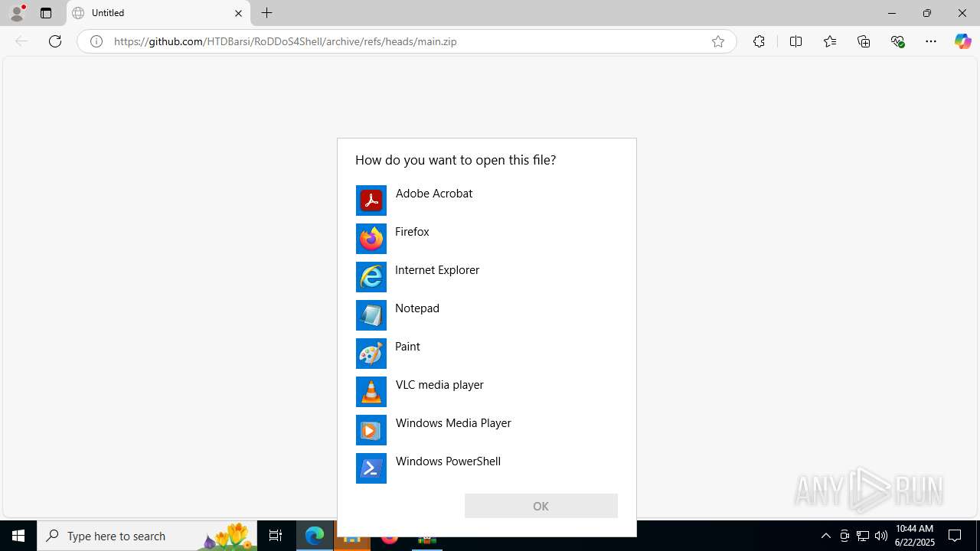Open Collections icon
The width and height of the screenshot is (980, 551).
[x=864, y=41]
